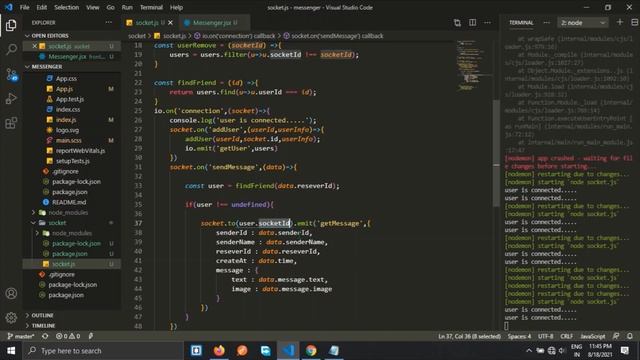Create a new terminal with plus icon
The image size is (640, 360).
(x=620, y=22)
